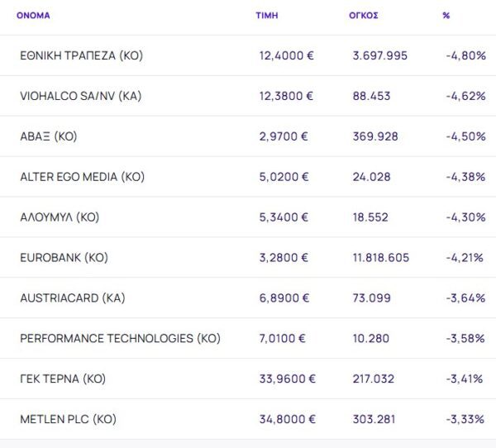Select AUSTRIACARD (KA) stock name
Viewport: 496px width, 448px height.
73,298
